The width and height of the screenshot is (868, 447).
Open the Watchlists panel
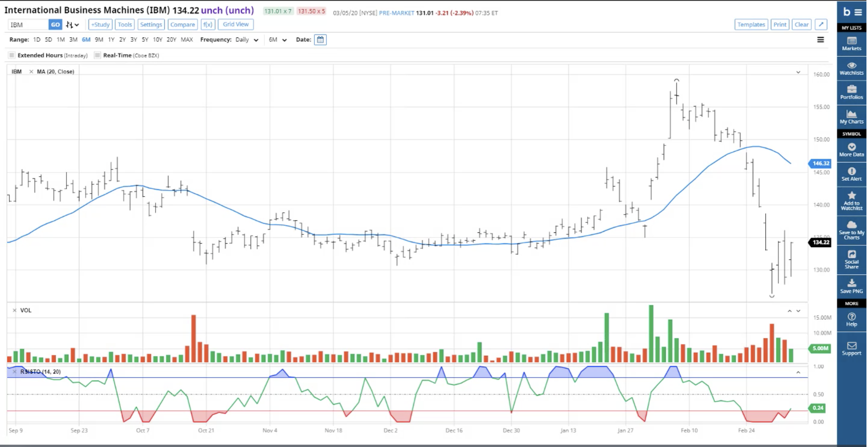851,68
